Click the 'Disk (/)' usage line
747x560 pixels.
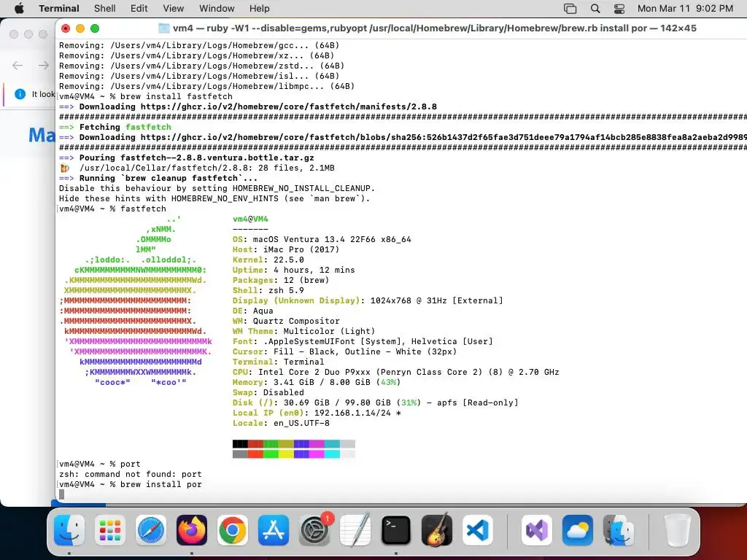(376, 402)
